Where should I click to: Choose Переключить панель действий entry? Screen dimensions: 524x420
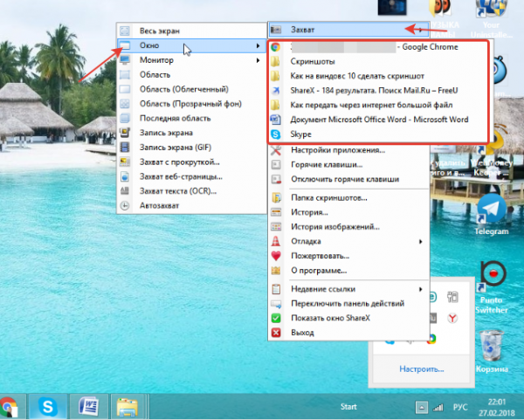pos(348,303)
